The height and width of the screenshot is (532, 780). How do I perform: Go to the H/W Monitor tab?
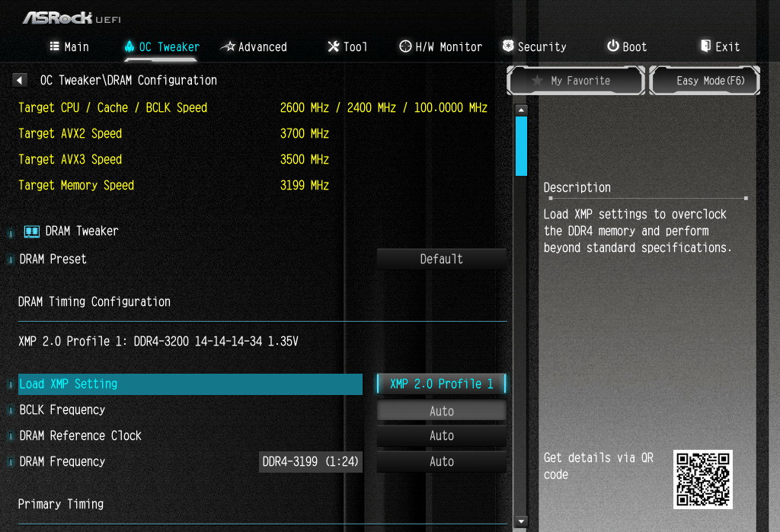coord(441,47)
